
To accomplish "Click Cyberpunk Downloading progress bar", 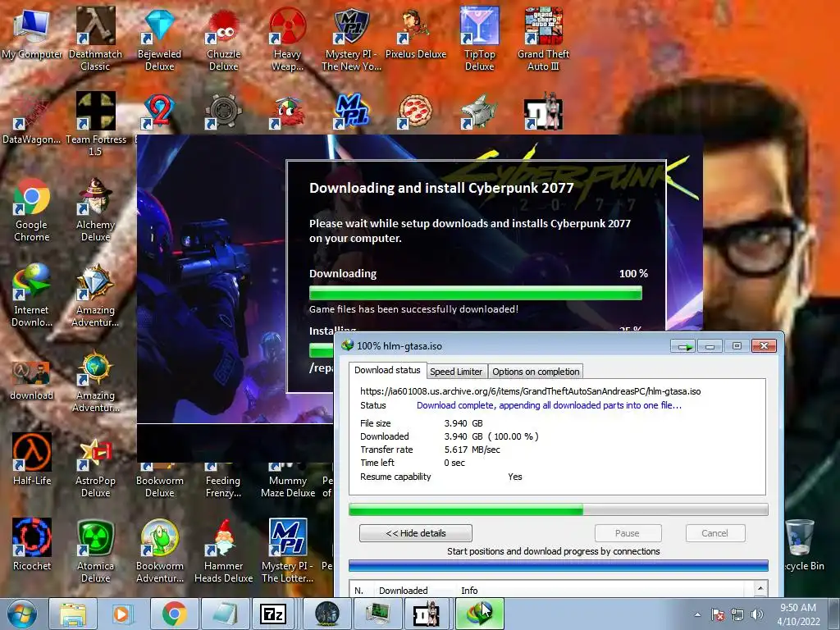I will (475, 293).
